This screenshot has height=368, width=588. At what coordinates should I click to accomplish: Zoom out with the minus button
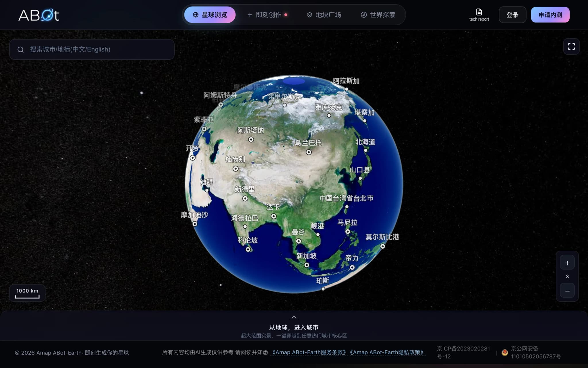[567, 291]
